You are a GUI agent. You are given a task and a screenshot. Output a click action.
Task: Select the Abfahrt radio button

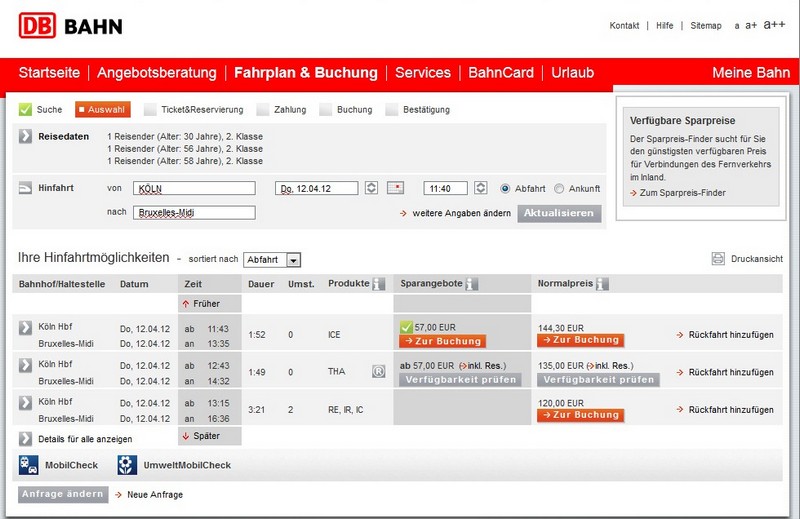(x=505, y=188)
